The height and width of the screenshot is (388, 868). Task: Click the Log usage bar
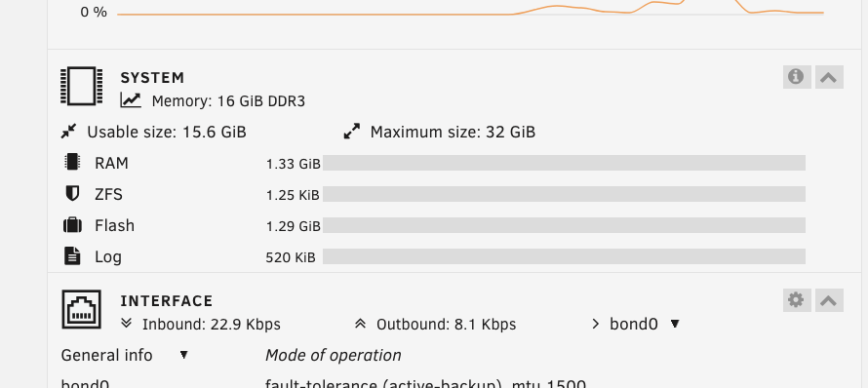[x=564, y=256]
